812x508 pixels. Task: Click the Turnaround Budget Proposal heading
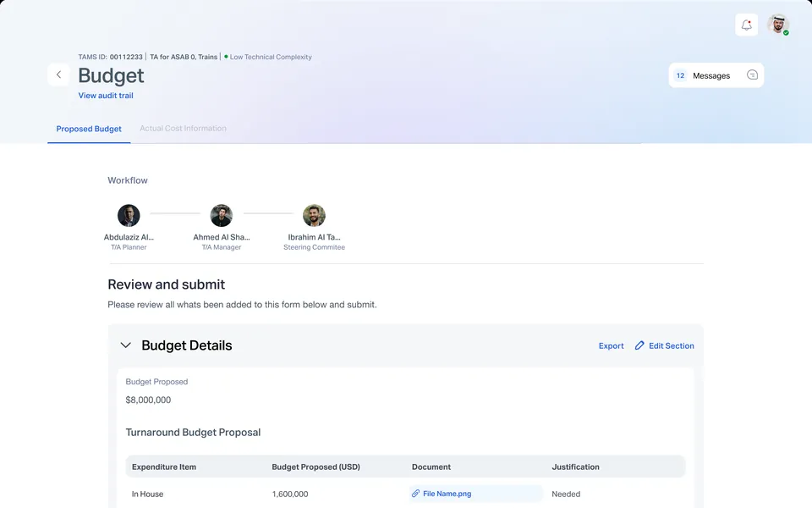tap(193, 433)
